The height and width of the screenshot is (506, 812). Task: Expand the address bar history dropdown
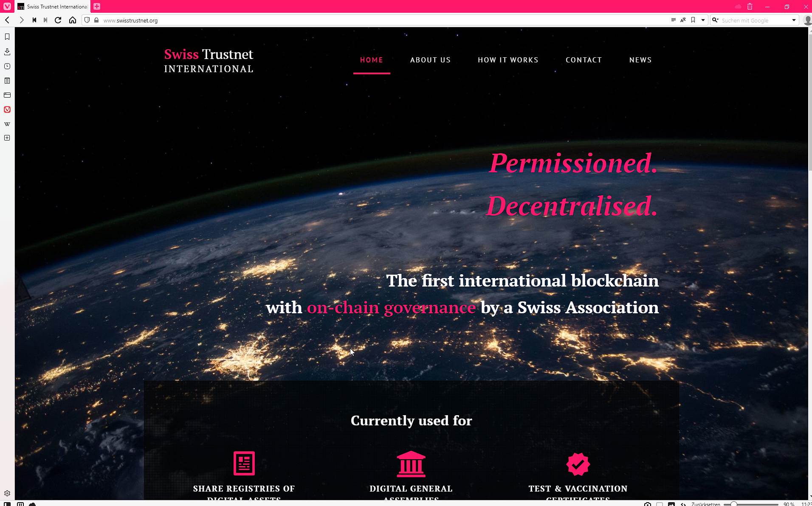click(x=703, y=20)
